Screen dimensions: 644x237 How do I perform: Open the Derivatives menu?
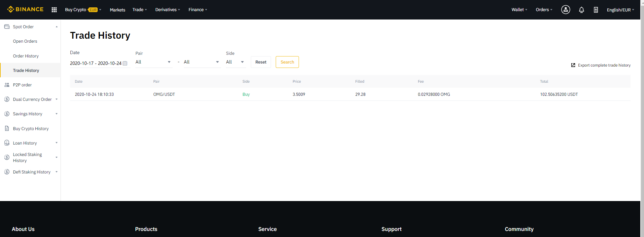tap(168, 10)
